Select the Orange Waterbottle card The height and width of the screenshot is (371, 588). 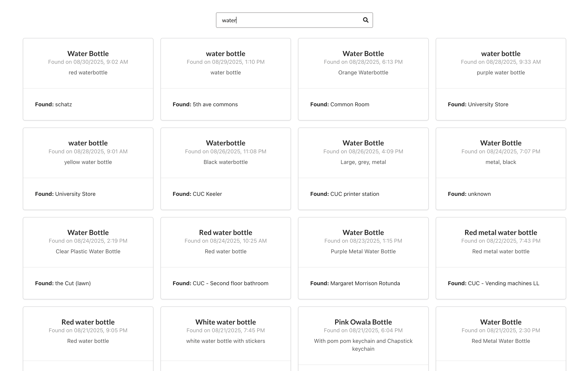click(363, 79)
